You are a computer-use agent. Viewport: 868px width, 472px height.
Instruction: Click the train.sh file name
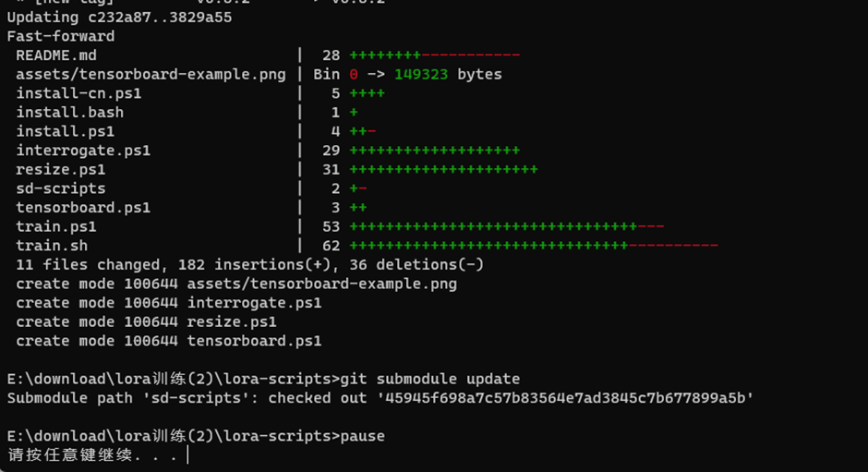pos(51,246)
